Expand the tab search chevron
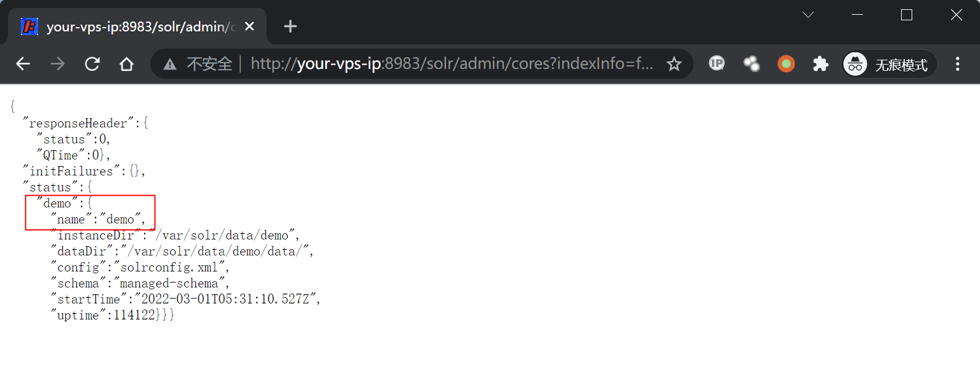Screen dimensions: 980x389 (x=808, y=15)
